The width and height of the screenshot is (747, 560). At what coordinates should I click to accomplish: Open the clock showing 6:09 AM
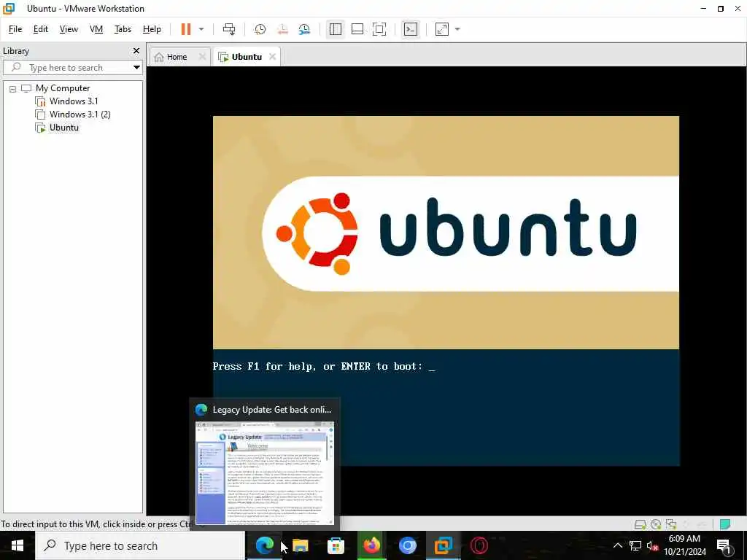click(685, 545)
